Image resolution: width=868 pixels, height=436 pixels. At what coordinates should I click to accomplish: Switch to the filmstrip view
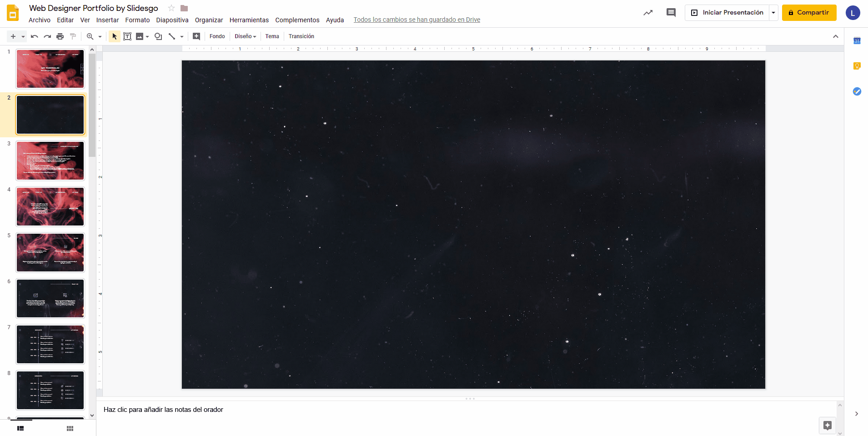(x=20, y=428)
